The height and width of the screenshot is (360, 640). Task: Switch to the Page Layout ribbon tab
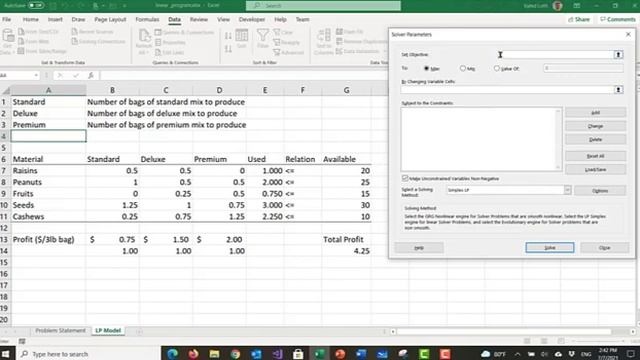[x=110, y=19]
